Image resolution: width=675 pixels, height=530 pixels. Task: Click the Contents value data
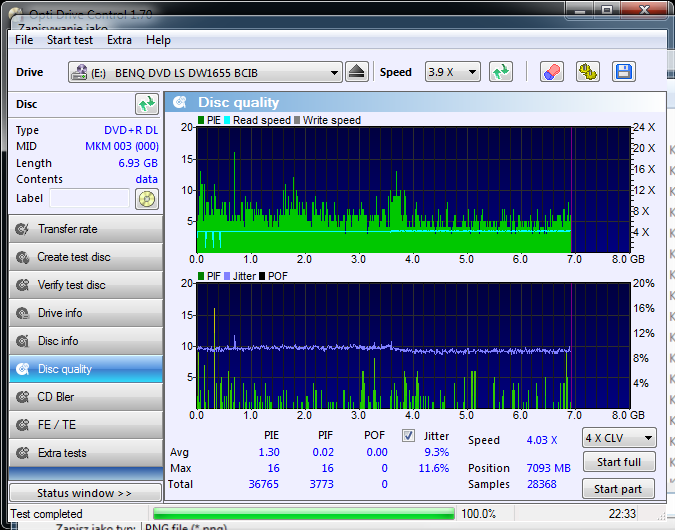tap(146, 179)
